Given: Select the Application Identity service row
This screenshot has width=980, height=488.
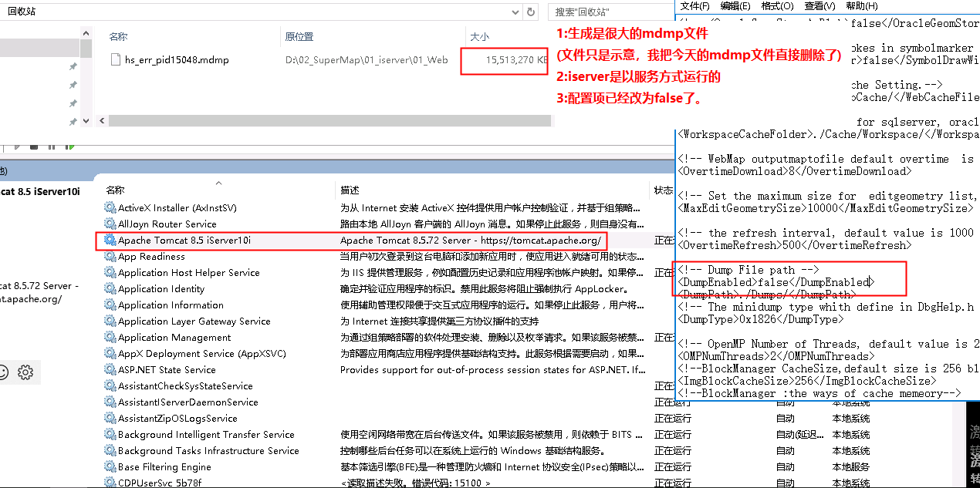Looking at the screenshot, I should [x=161, y=289].
